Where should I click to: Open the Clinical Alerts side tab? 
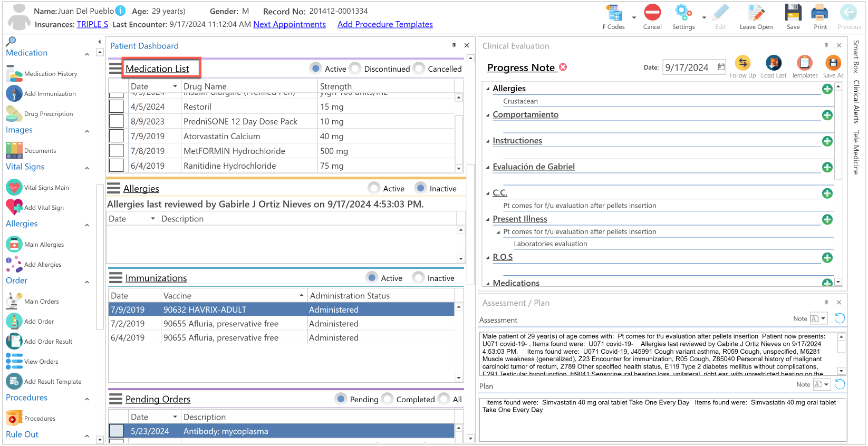click(856, 101)
